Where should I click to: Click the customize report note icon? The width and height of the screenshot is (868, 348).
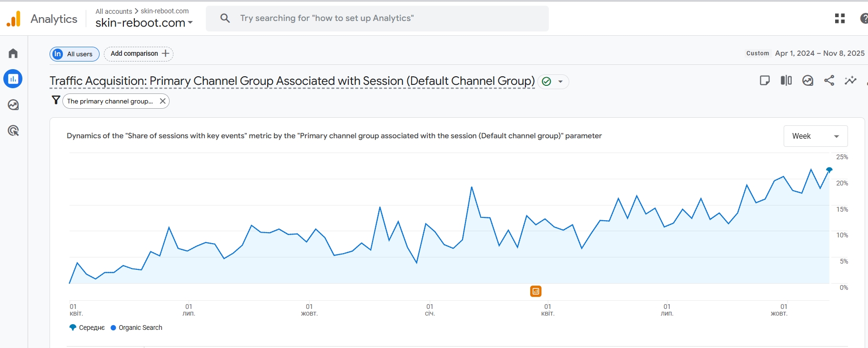coord(765,81)
